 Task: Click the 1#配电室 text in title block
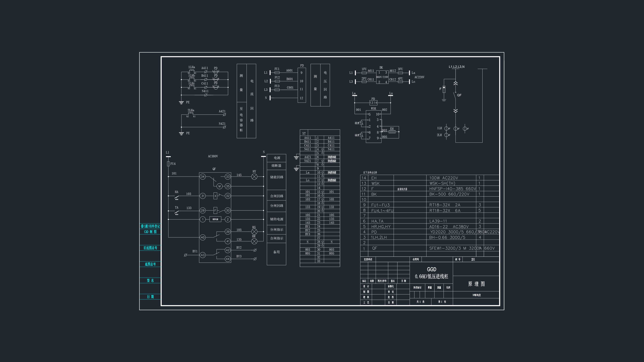click(476, 295)
